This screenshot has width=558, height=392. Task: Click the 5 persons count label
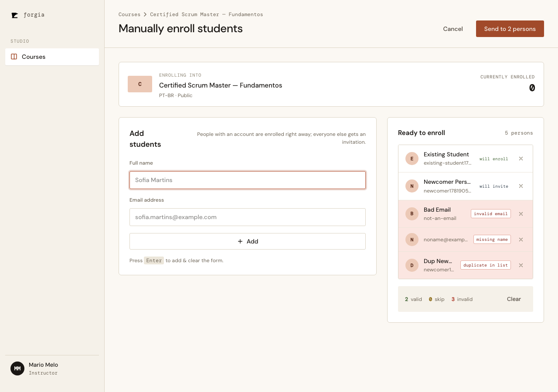pyautogui.click(x=519, y=133)
